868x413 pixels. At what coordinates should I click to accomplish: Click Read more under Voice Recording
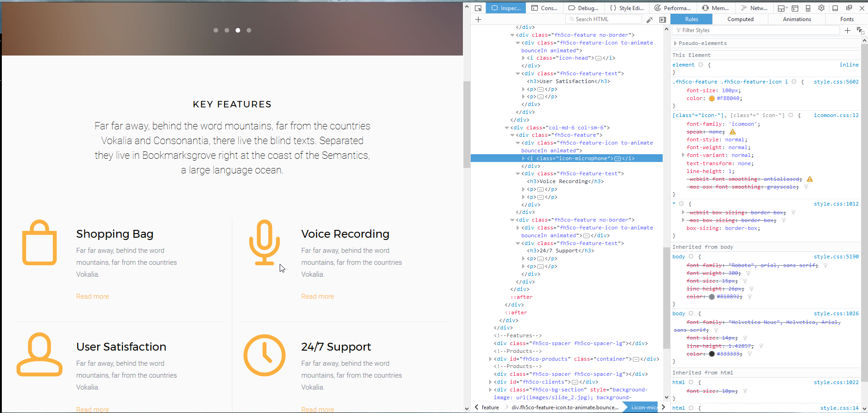318,296
